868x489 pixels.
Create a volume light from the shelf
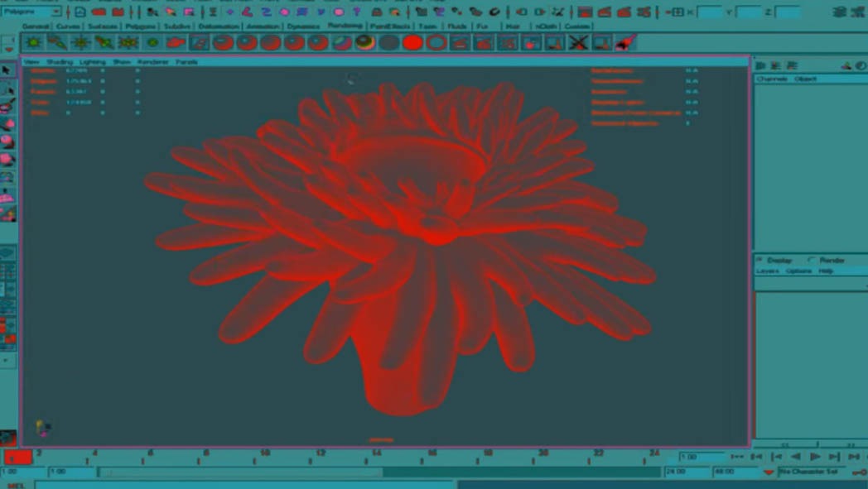(152, 42)
